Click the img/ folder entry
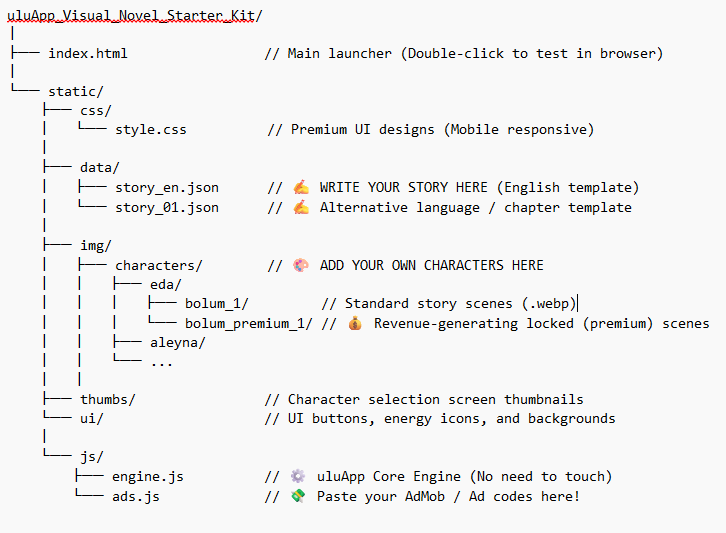The width and height of the screenshot is (726, 533). click(x=95, y=245)
